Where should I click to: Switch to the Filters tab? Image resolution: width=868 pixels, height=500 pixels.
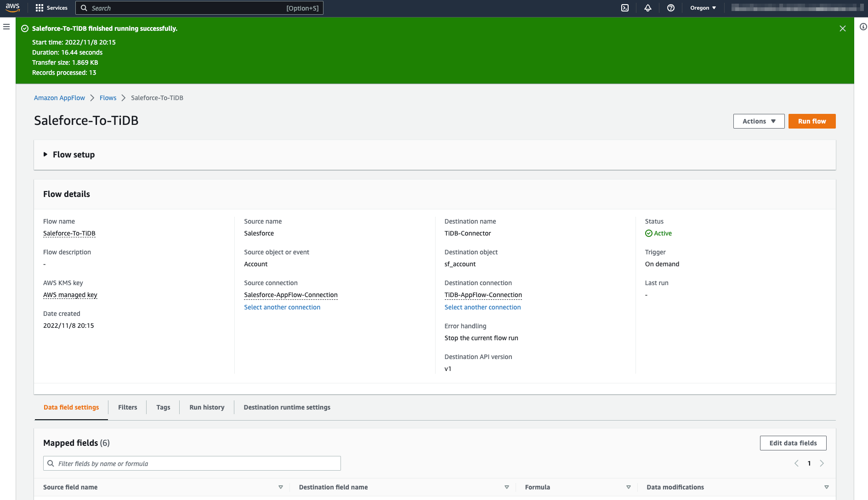(x=128, y=407)
